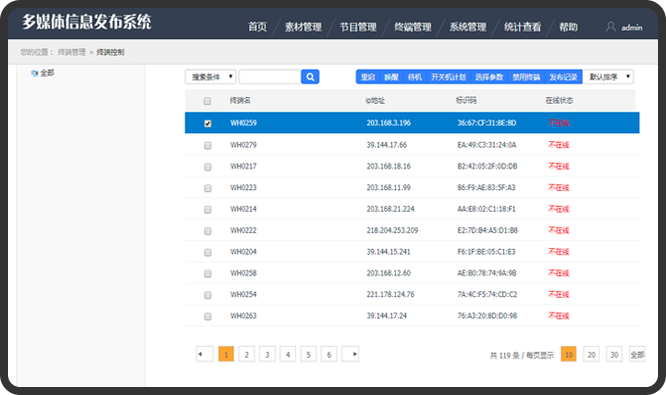
Task: Open the 节目管理 menu
Action: pos(358,27)
